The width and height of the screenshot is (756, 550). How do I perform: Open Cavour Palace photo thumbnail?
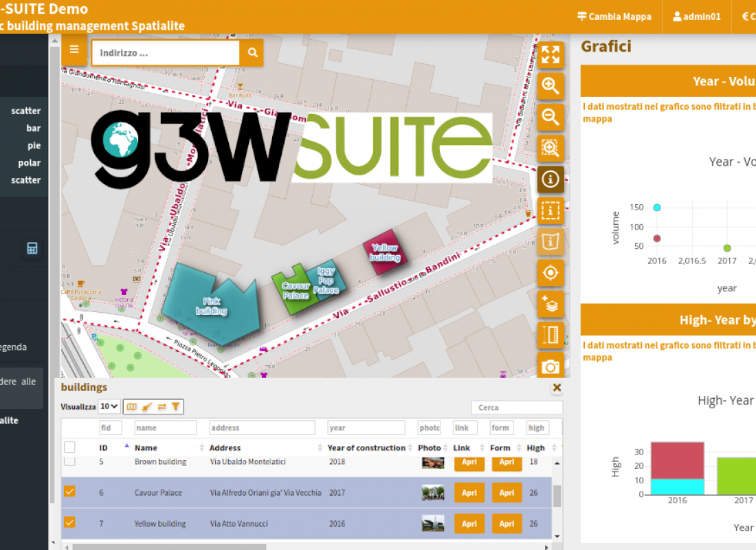click(x=433, y=492)
